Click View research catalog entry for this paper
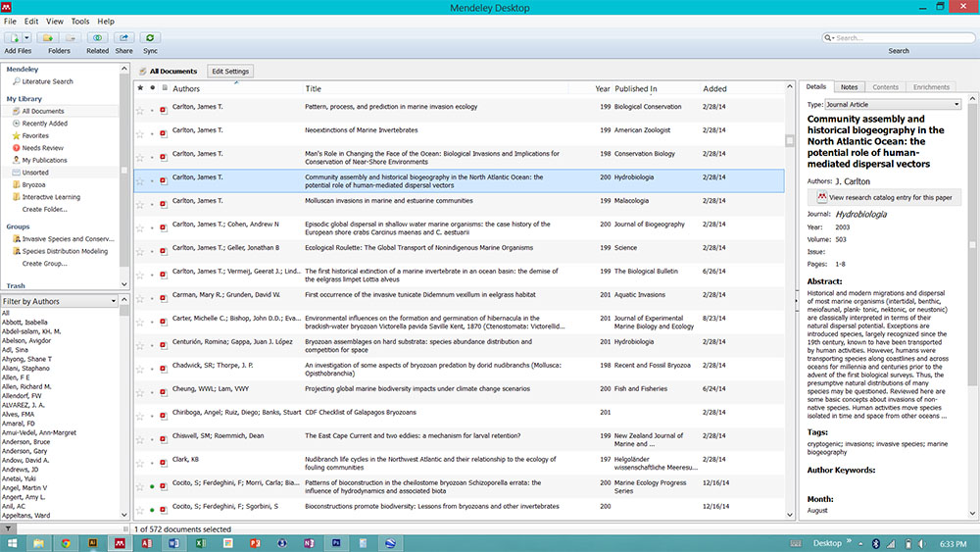This screenshot has height=552, width=980. tap(884, 197)
